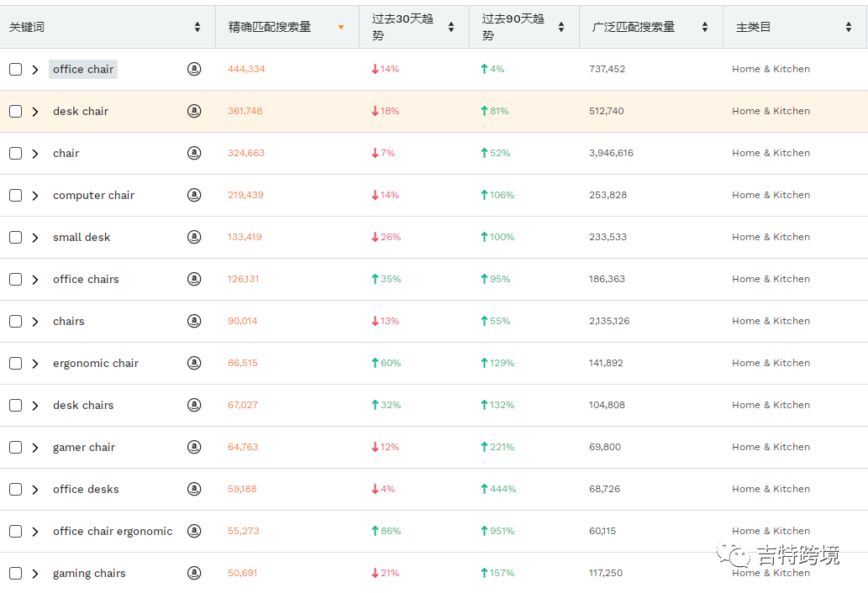Click the Amazon icon for gaming chairs
Viewport: 868px width, 593px height.
pyautogui.click(x=194, y=573)
